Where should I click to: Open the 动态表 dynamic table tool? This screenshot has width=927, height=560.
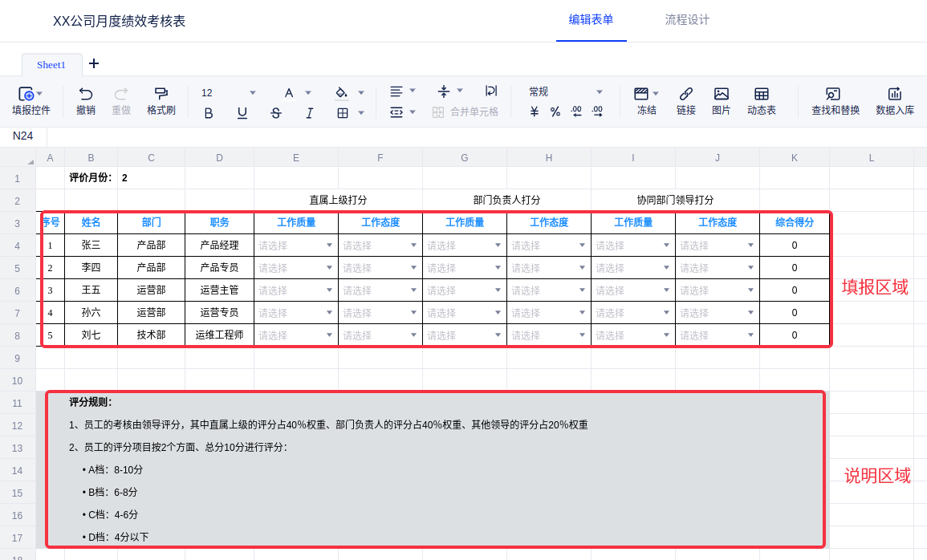(761, 94)
